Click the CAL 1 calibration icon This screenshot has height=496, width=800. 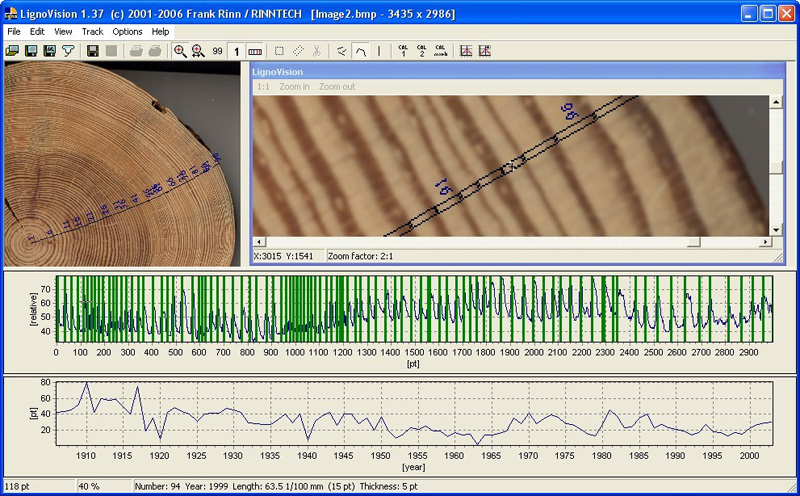tap(403, 51)
